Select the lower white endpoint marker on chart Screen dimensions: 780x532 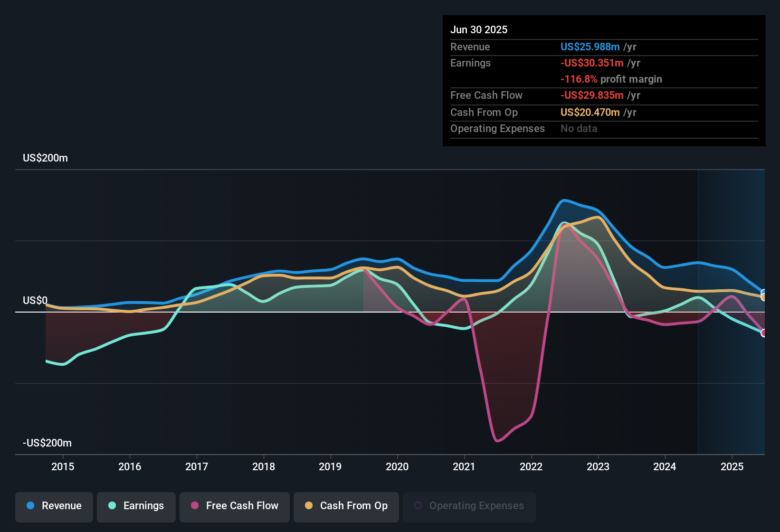pos(763,333)
